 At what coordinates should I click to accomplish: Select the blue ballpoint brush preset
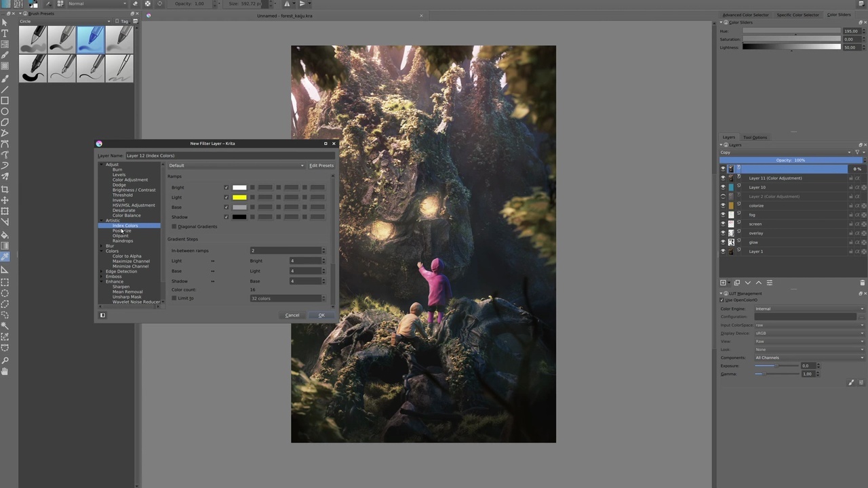point(90,39)
